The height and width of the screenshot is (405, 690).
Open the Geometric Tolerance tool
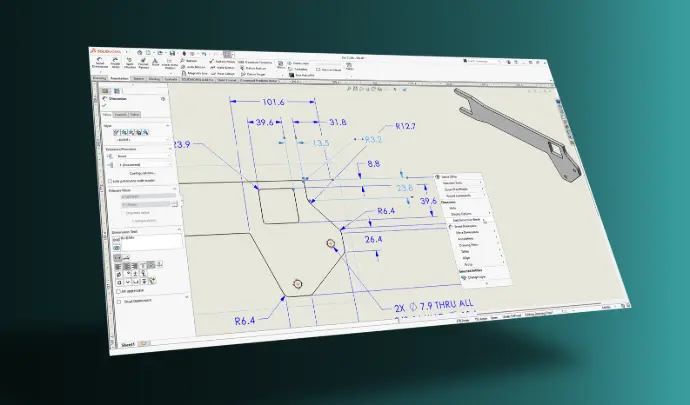pyautogui.click(x=255, y=63)
